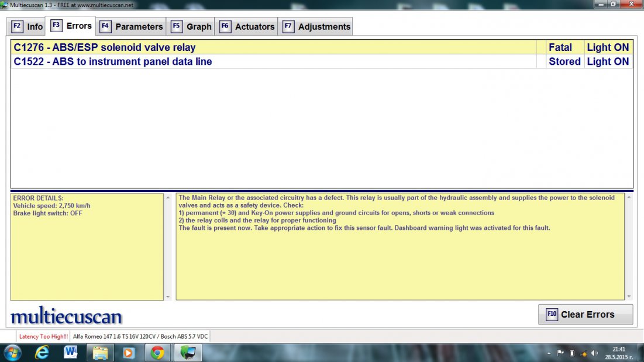Open the Actuators tab
Image resolution: width=644 pixels, height=362 pixels.
(x=247, y=26)
